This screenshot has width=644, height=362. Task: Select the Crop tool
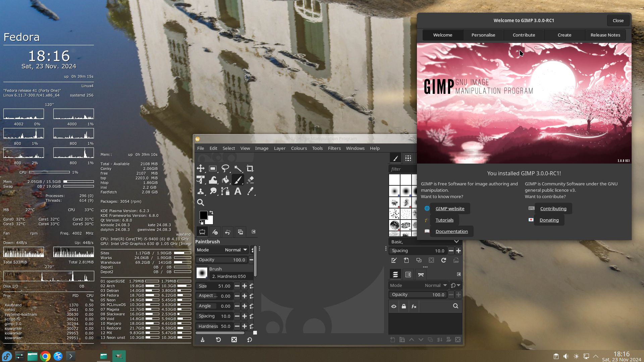pos(250,169)
